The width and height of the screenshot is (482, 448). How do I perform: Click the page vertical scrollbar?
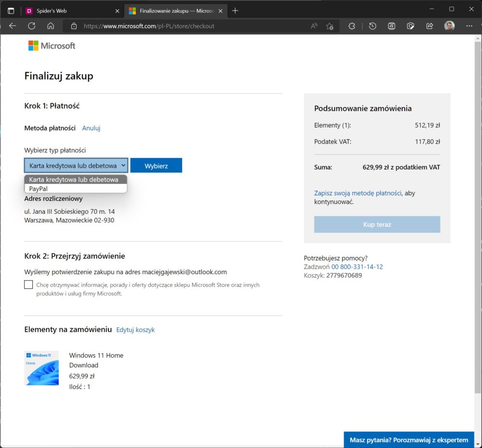478,218
